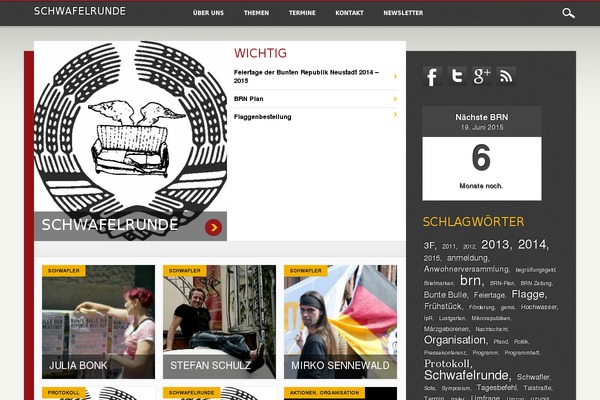Click the Schwafler label on Stefan Schulz card
Image resolution: width=600 pixels, height=400 pixels.
(x=184, y=271)
